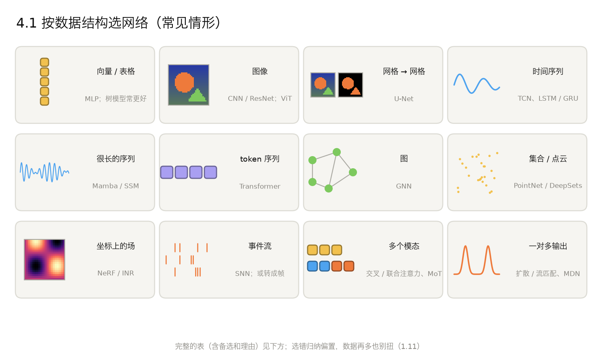Click the GNN label
Viewport: 599px width, 364px height.
404,186
